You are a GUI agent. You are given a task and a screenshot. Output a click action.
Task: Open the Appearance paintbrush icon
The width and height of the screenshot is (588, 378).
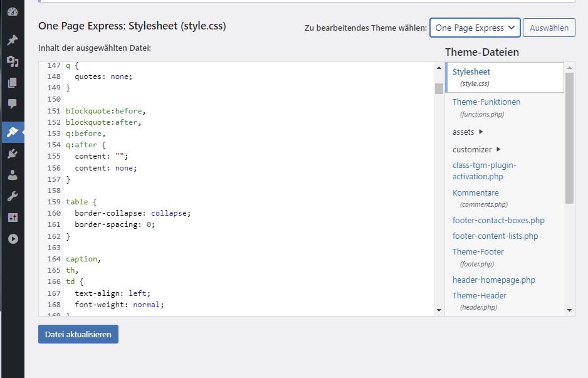tap(13, 132)
